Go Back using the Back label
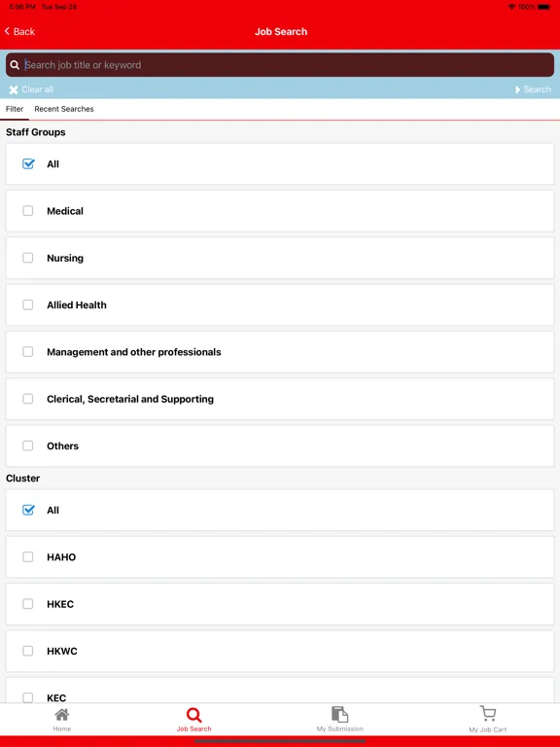Viewport: 560px width, 747px height. [24, 31]
